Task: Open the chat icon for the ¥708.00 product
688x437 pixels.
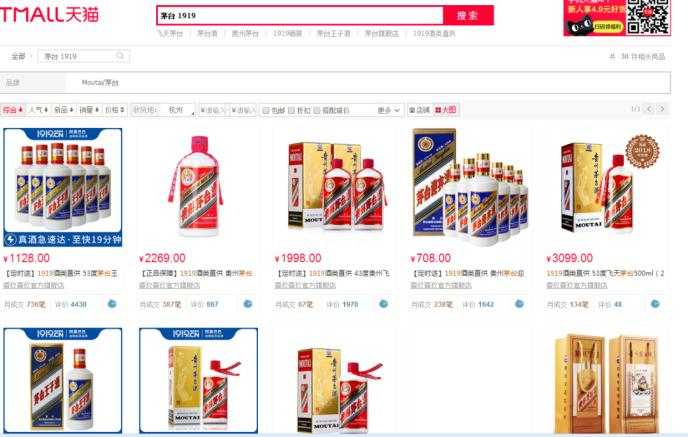Action: pyautogui.click(x=519, y=304)
